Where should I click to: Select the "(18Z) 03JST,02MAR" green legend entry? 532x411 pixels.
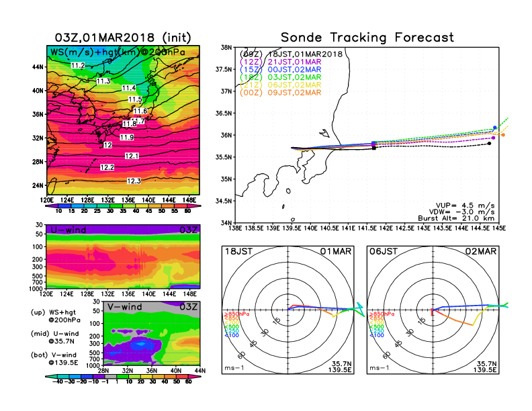coord(281,77)
